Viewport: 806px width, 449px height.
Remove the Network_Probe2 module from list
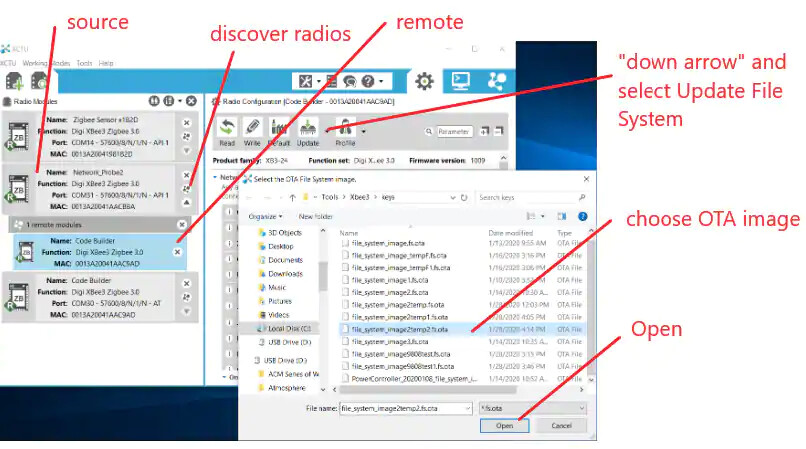tap(187, 175)
